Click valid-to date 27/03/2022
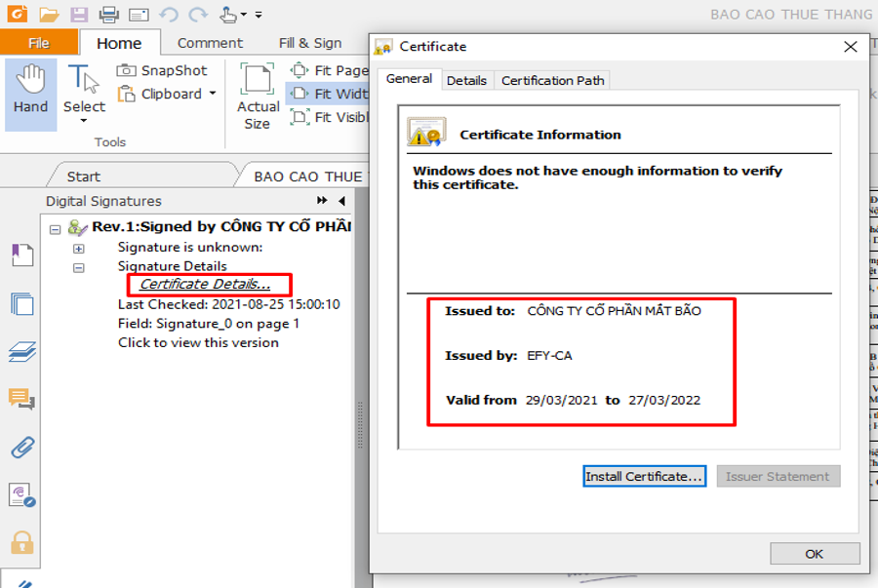The height and width of the screenshot is (588, 878). click(664, 401)
